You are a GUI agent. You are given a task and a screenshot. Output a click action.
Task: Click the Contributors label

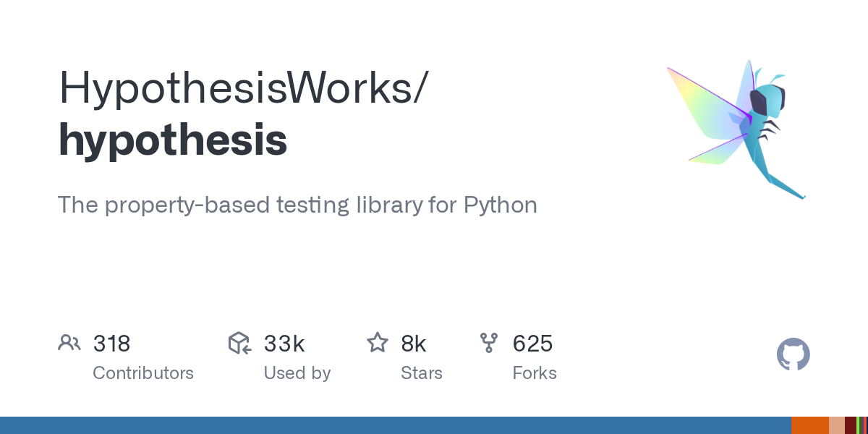pos(143,373)
